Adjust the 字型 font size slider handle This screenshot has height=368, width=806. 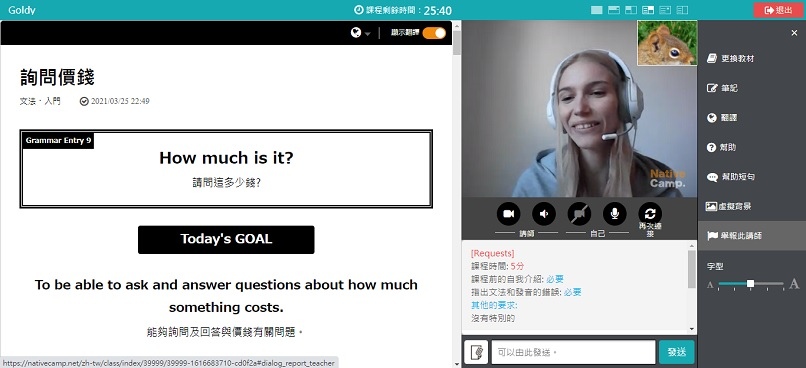coord(750,284)
